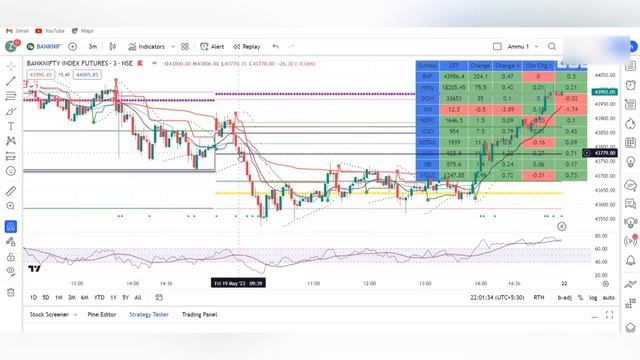Select the text annotation tool

[11, 126]
